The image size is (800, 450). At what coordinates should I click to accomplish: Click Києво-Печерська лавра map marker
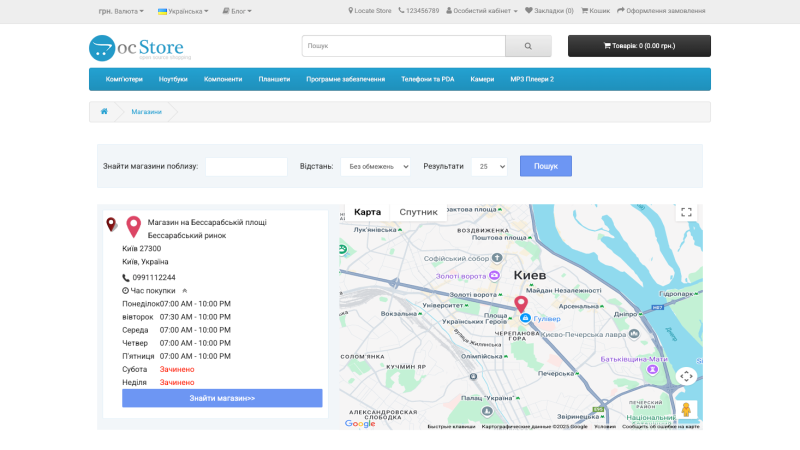[634, 334]
